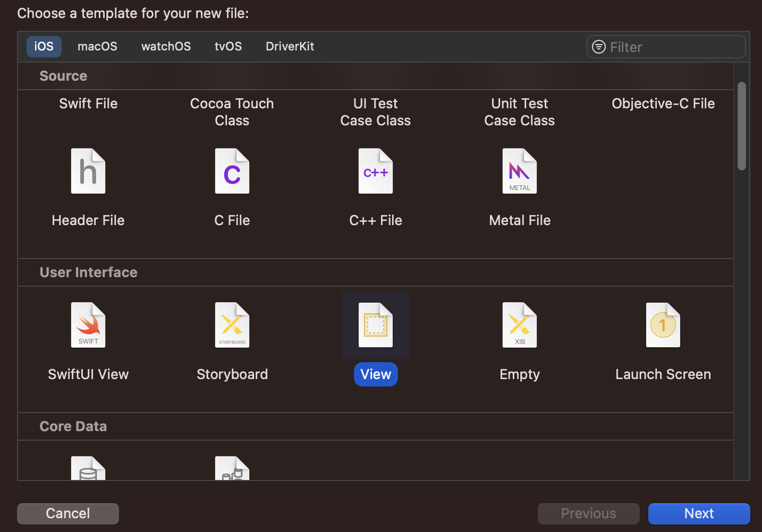Pick the Empty XIB template icon

point(520,325)
